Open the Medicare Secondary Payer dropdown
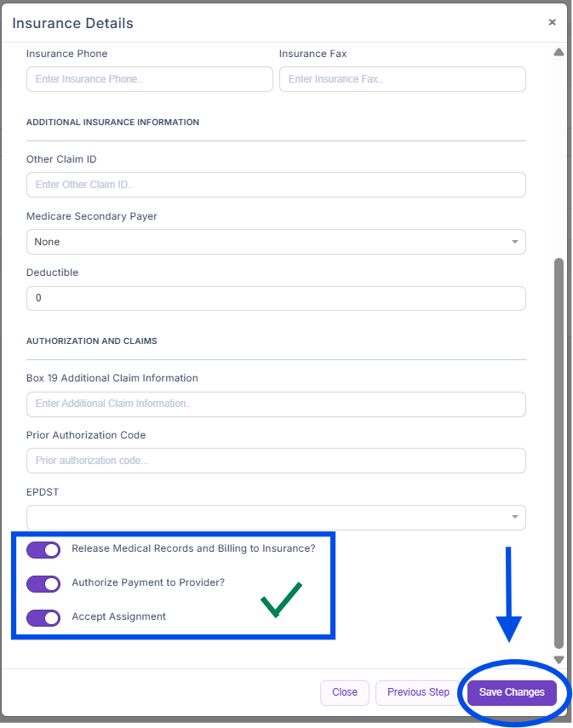This screenshot has width=573, height=728. (x=275, y=242)
